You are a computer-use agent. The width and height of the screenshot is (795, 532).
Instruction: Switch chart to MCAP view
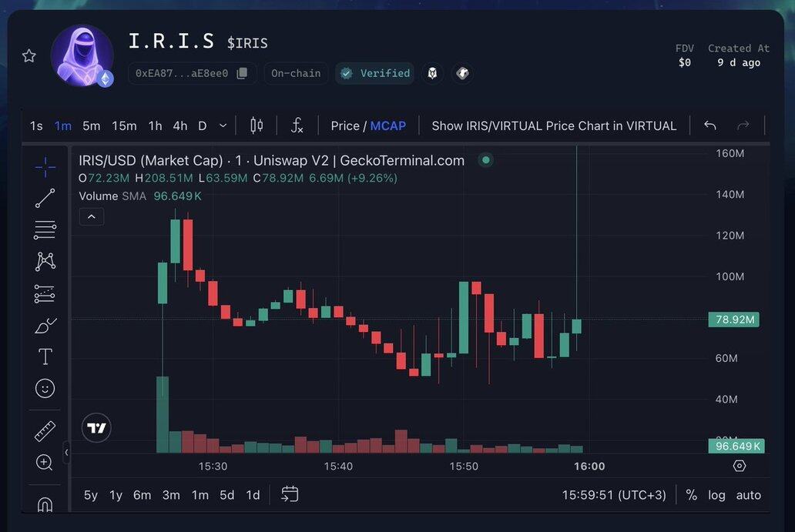point(387,125)
